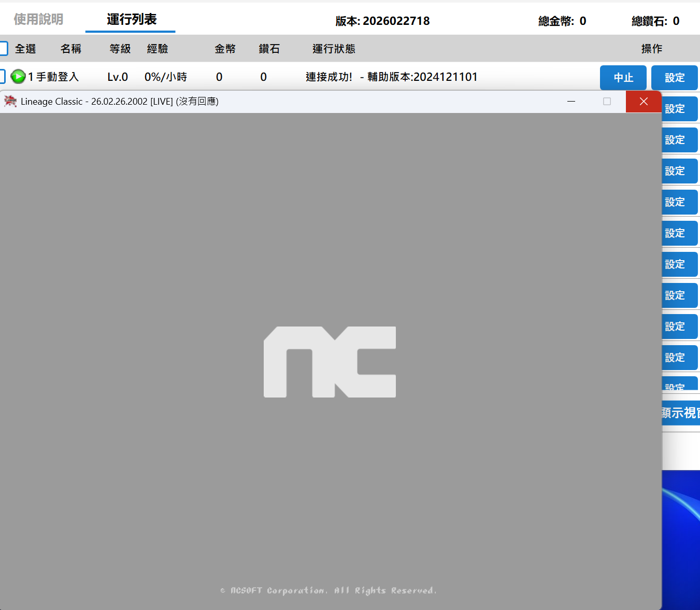Click the 運行狀態 column header
The image size is (700, 610).
click(334, 49)
